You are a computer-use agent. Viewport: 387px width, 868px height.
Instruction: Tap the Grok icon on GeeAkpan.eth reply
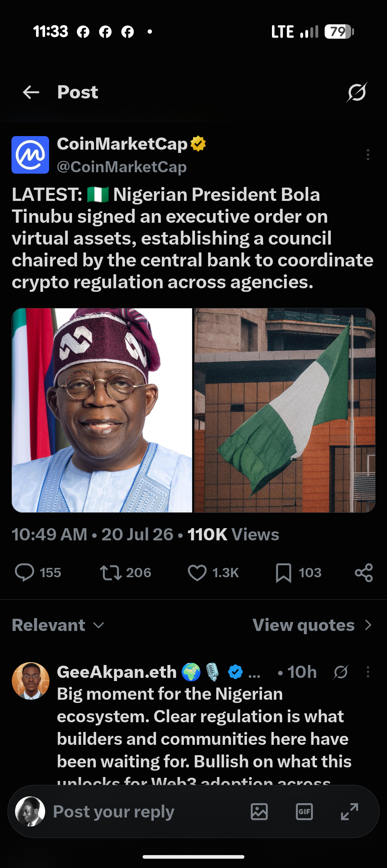341,672
